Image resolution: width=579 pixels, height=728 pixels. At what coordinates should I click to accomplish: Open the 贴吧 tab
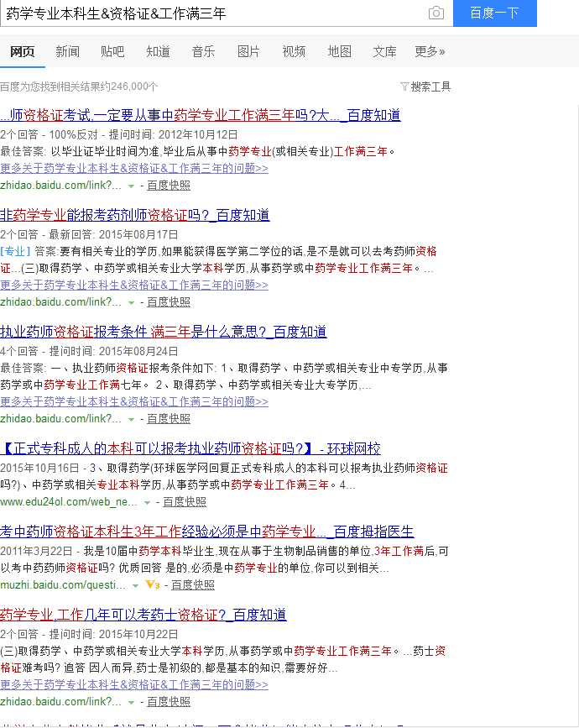112,51
